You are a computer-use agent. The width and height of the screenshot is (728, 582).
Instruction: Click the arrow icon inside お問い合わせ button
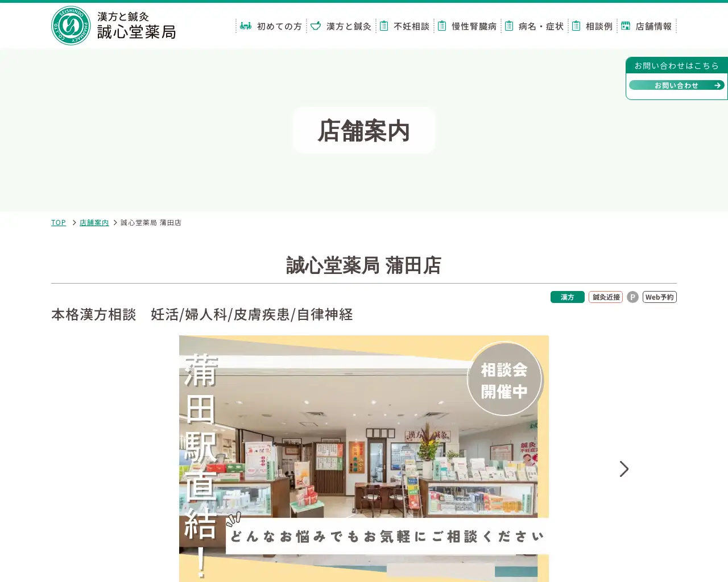point(718,85)
